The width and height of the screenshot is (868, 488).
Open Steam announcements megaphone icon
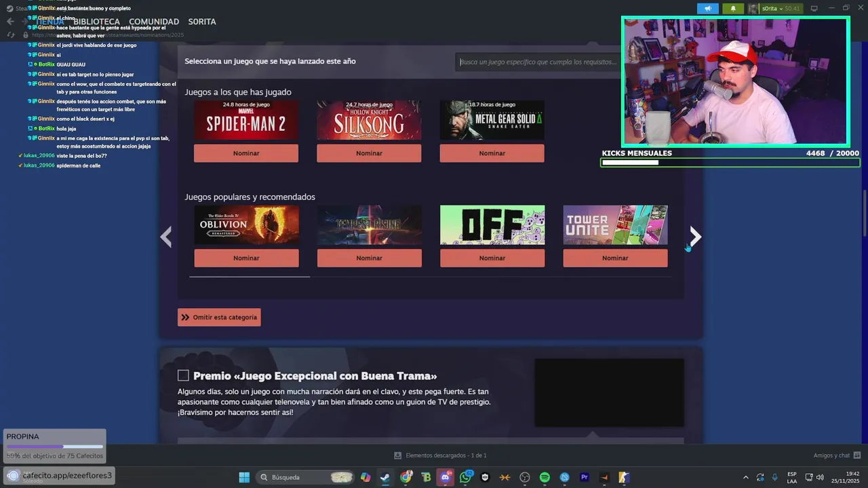[707, 9]
